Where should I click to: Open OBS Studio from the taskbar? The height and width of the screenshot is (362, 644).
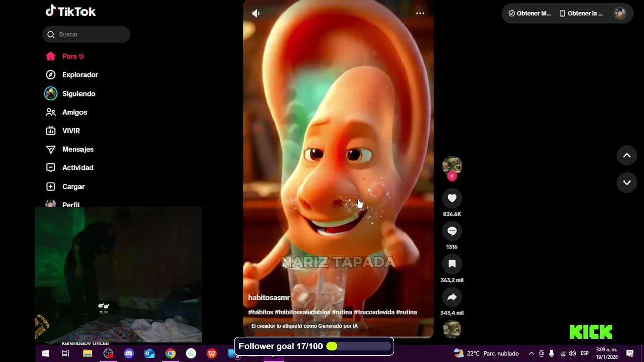(x=108, y=354)
